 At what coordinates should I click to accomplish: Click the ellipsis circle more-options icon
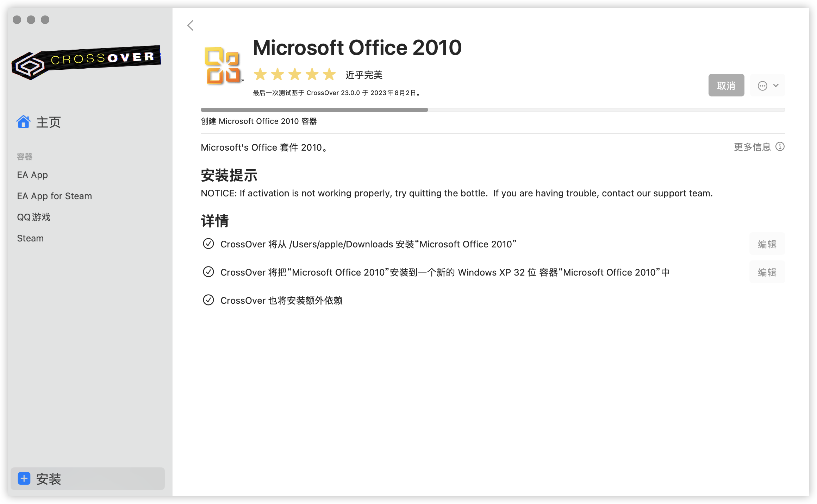(762, 86)
